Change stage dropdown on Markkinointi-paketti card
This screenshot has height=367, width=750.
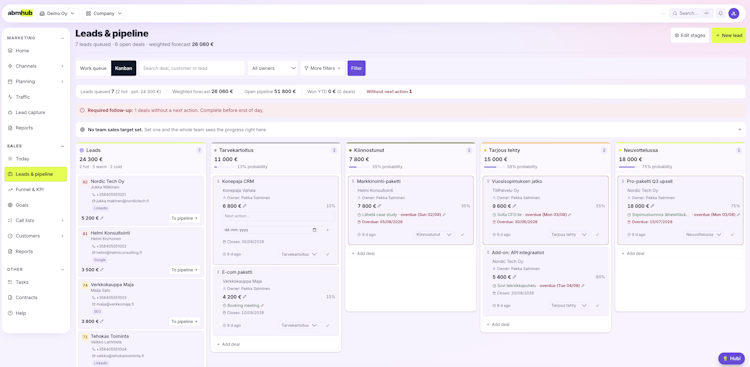coord(434,235)
